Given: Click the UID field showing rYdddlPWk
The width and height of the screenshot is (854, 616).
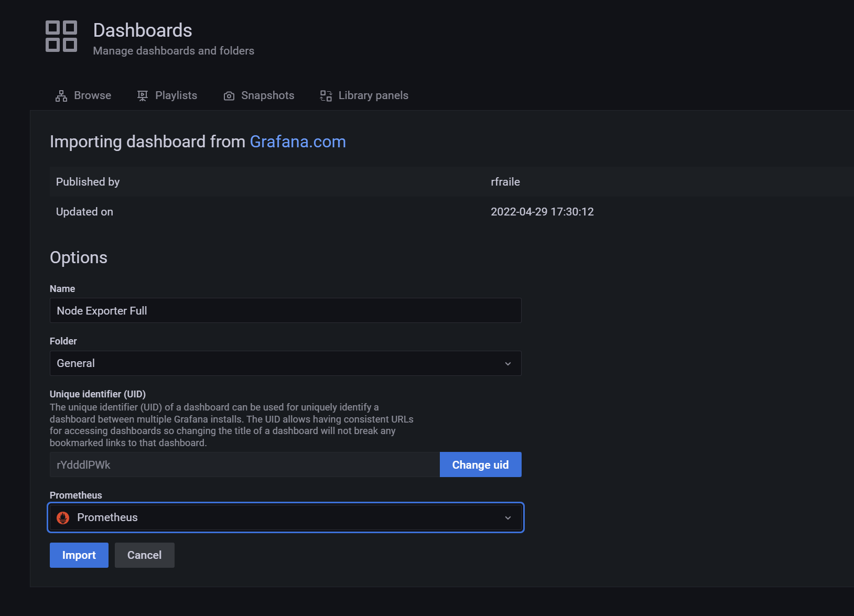Looking at the screenshot, I should click(245, 464).
